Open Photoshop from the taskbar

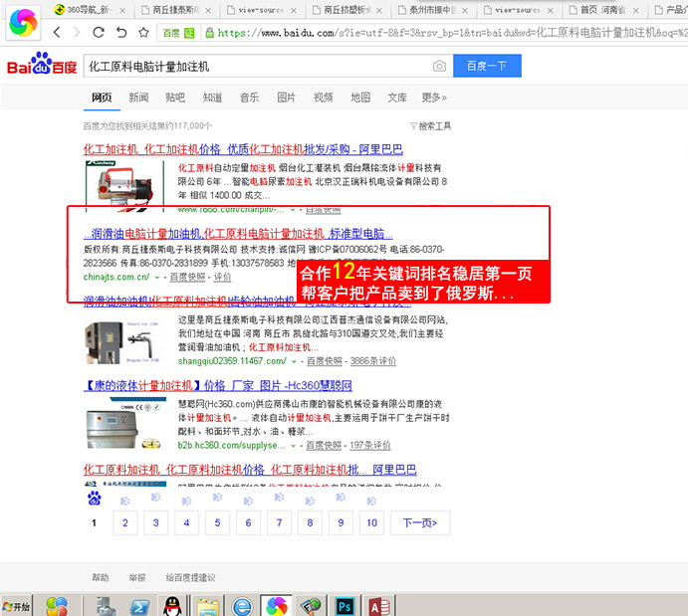click(x=344, y=607)
